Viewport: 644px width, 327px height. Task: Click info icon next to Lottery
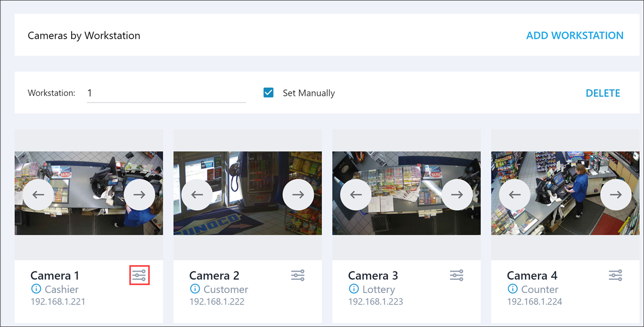tap(354, 289)
